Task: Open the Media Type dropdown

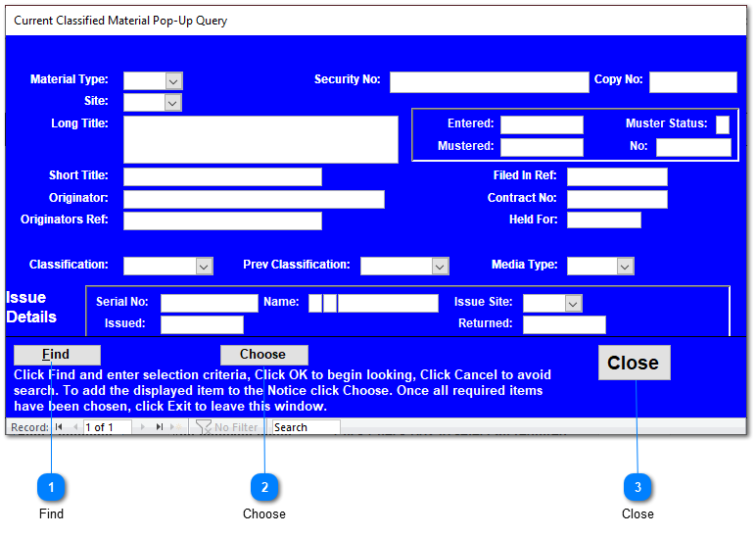Action: pos(625,266)
